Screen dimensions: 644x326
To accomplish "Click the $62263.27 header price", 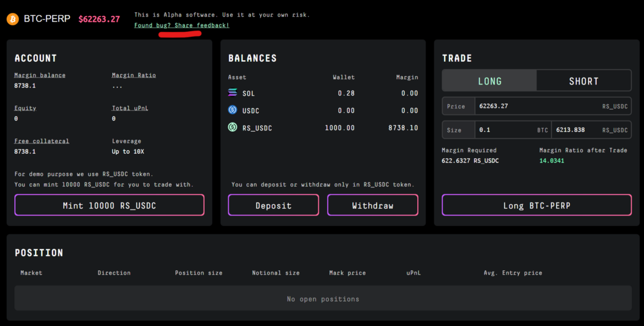I will click(x=99, y=19).
